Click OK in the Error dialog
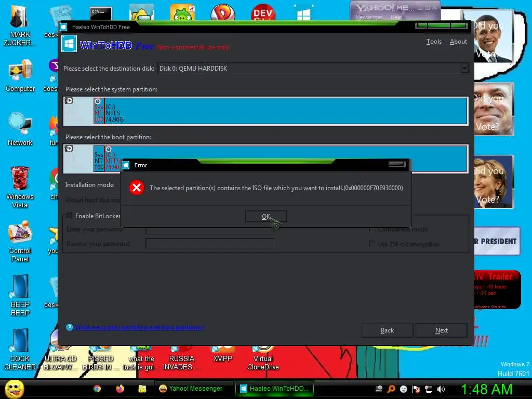Screen dimensions: 532x399 pos(265,217)
